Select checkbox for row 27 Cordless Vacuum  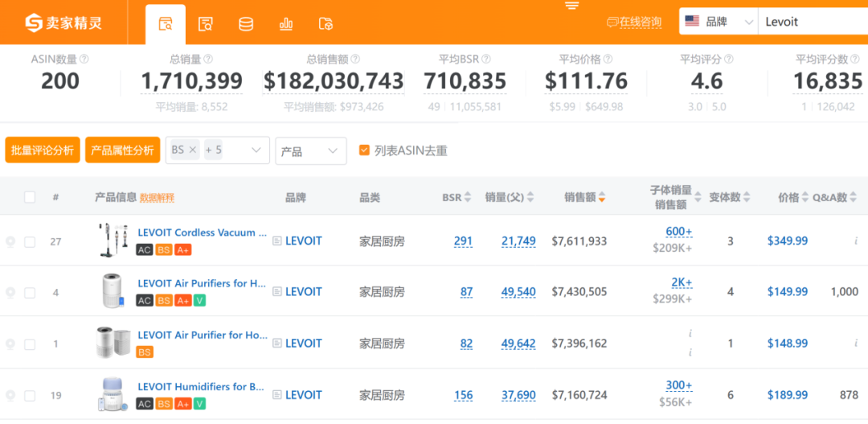coord(30,241)
